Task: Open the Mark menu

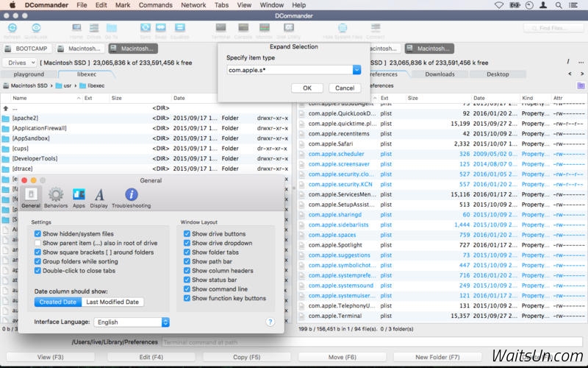Action: tap(123, 5)
